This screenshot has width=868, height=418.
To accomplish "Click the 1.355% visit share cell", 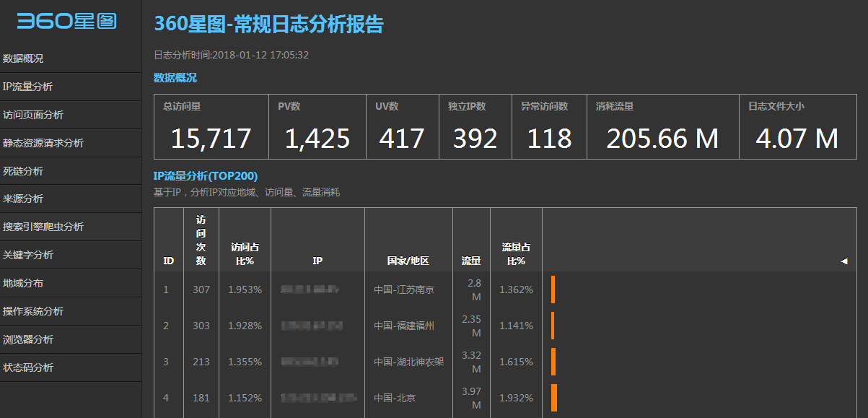I will (x=245, y=362).
